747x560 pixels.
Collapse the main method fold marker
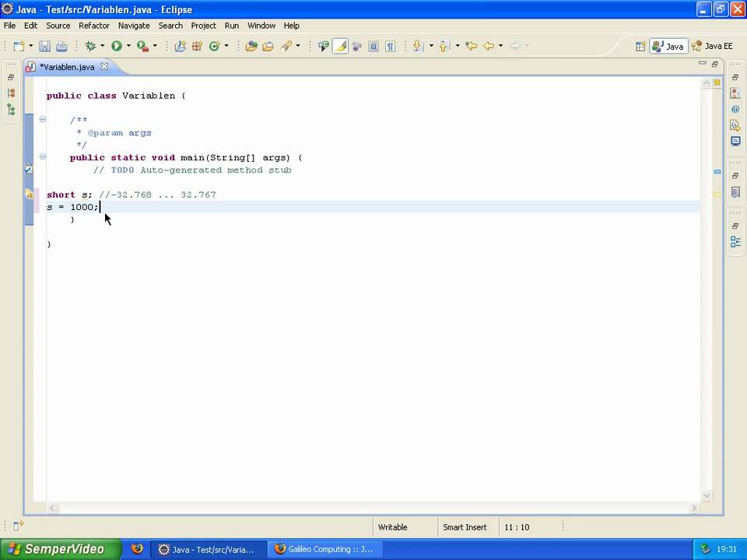click(x=42, y=156)
